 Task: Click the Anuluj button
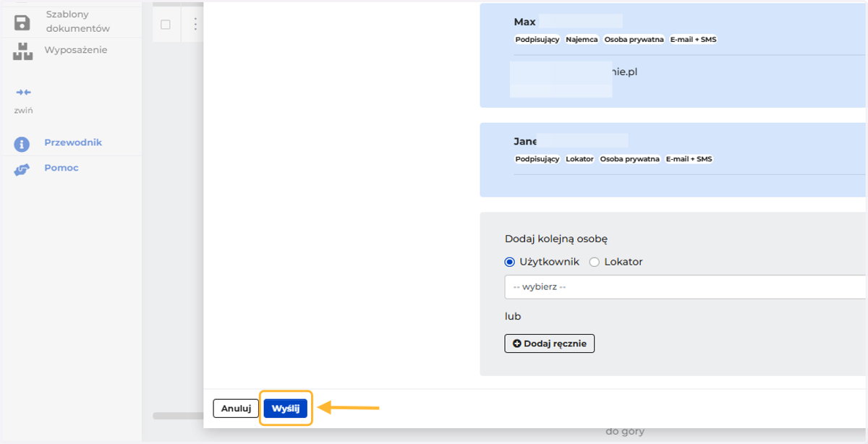(x=236, y=409)
